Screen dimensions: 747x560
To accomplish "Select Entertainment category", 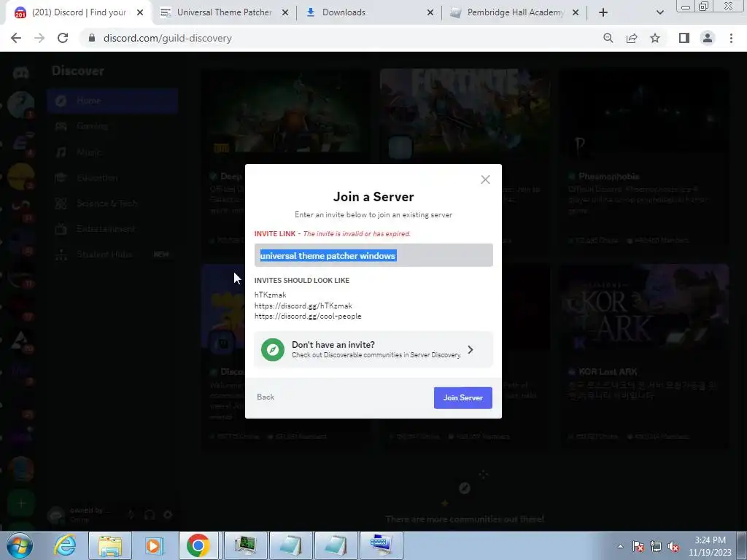I will pyautogui.click(x=112, y=229).
